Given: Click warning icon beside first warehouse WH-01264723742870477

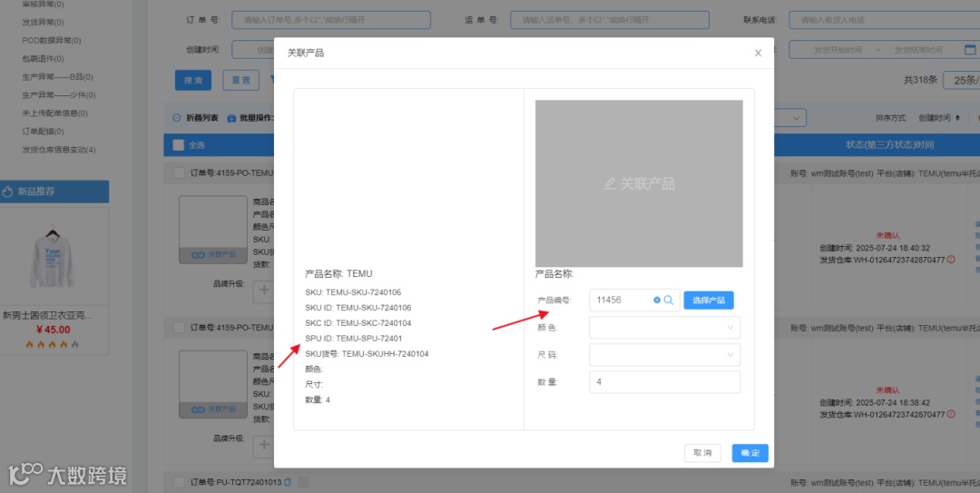Looking at the screenshot, I should click(951, 260).
